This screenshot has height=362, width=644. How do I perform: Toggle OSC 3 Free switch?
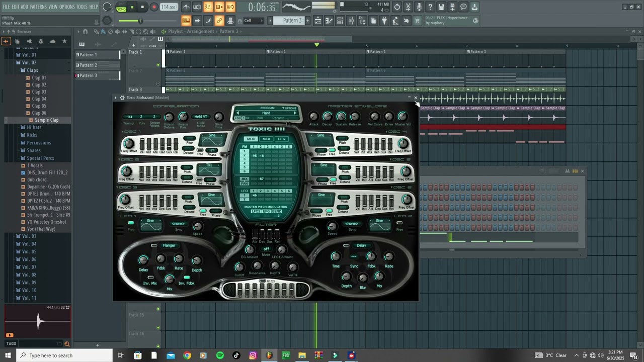203,211
